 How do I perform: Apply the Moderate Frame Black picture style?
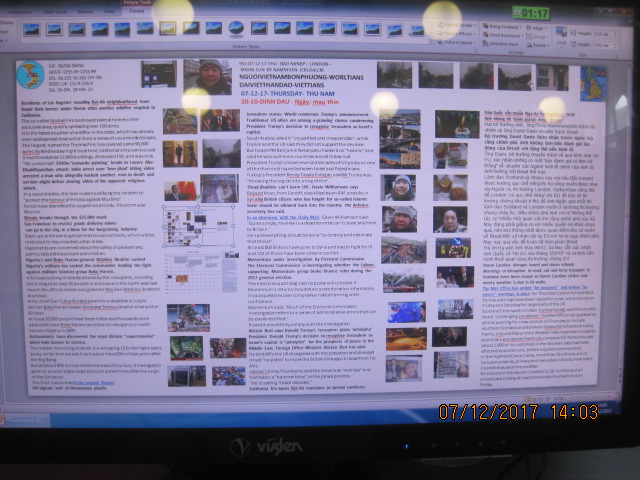coord(282,28)
